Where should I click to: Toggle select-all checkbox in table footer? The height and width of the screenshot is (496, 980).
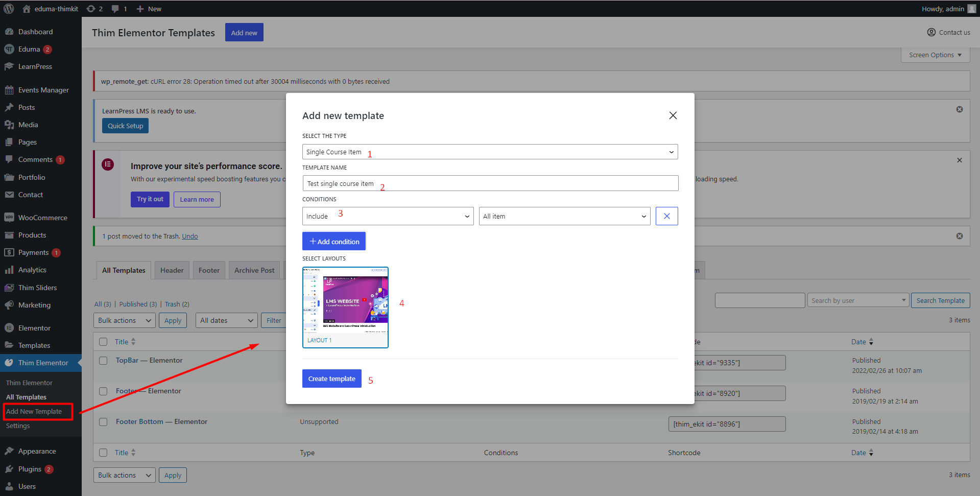103,453
